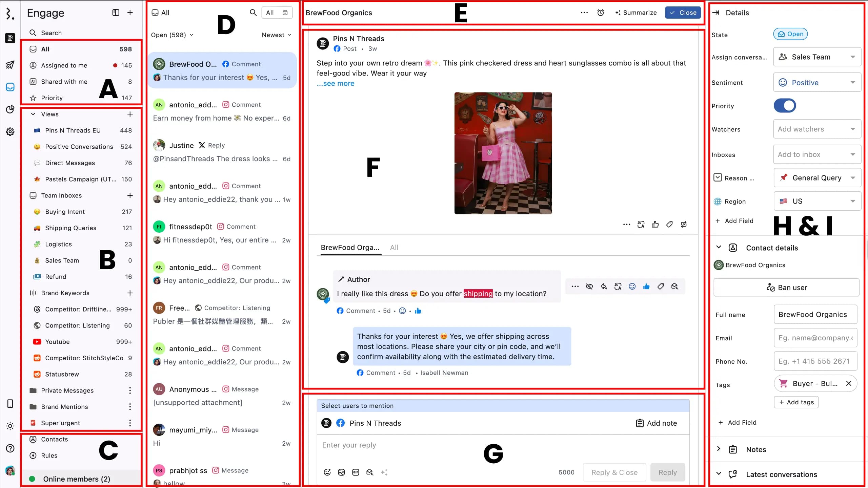Click the Add note button

pos(657,423)
